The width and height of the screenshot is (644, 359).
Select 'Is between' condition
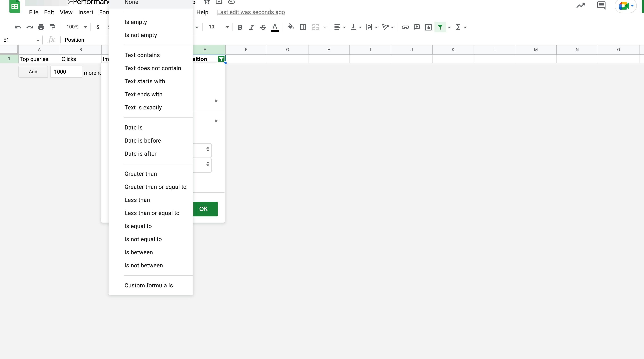151,252
